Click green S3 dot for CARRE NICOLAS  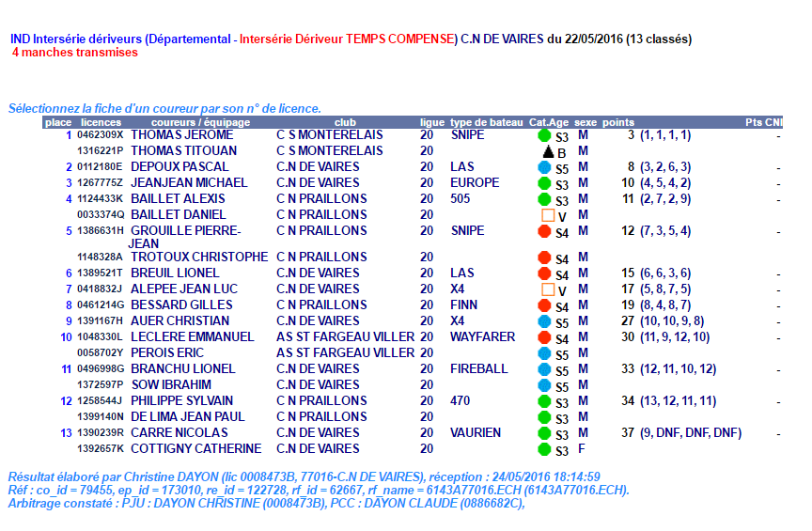(544, 433)
